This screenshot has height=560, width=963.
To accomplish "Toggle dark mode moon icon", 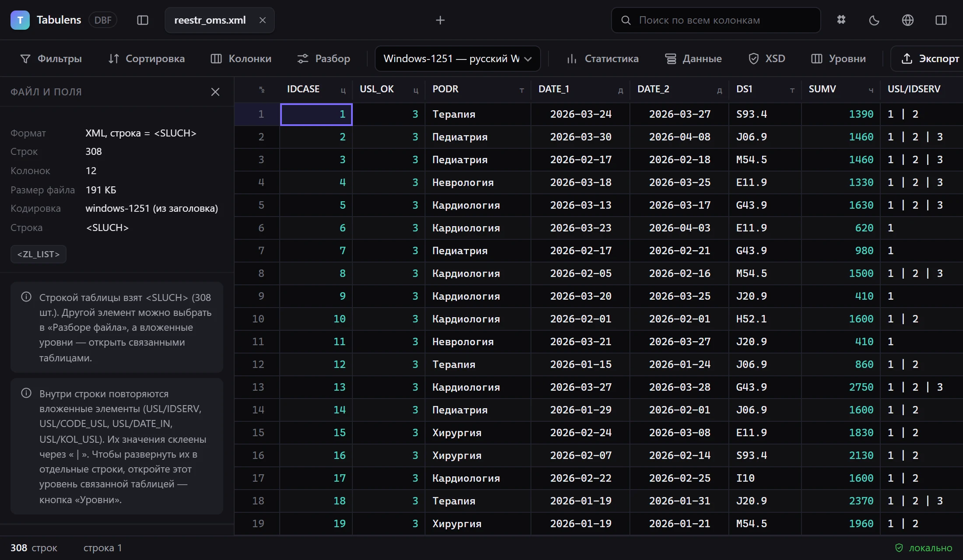I will 874,20.
